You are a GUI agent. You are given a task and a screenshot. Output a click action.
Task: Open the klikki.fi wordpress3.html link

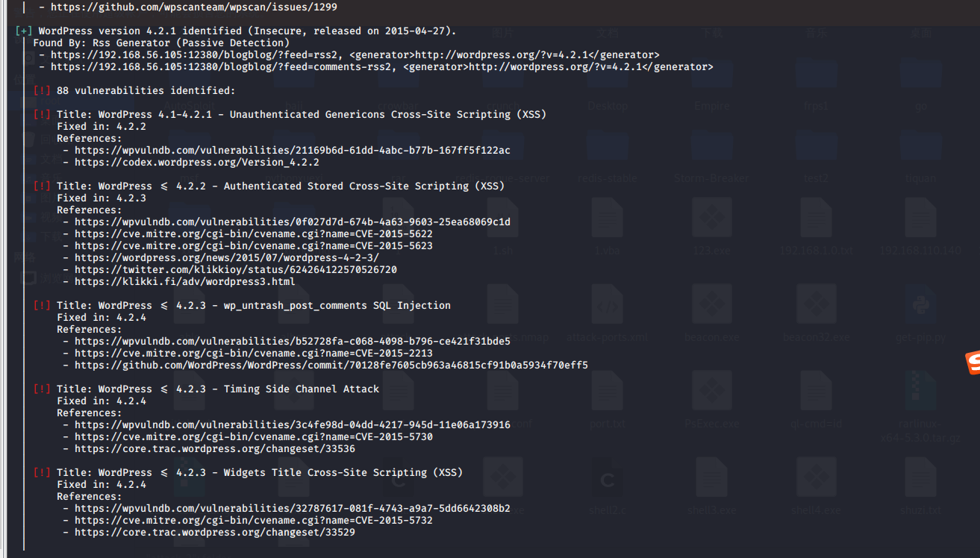tap(184, 281)
